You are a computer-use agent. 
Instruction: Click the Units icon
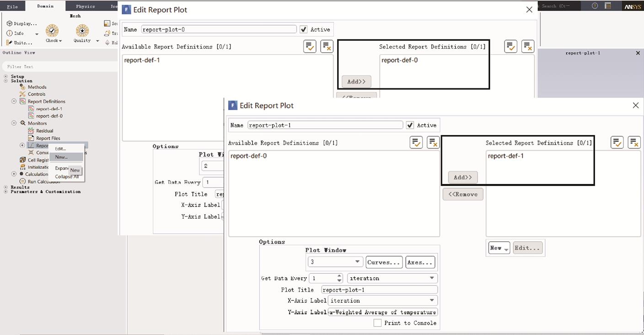point(9,43)
